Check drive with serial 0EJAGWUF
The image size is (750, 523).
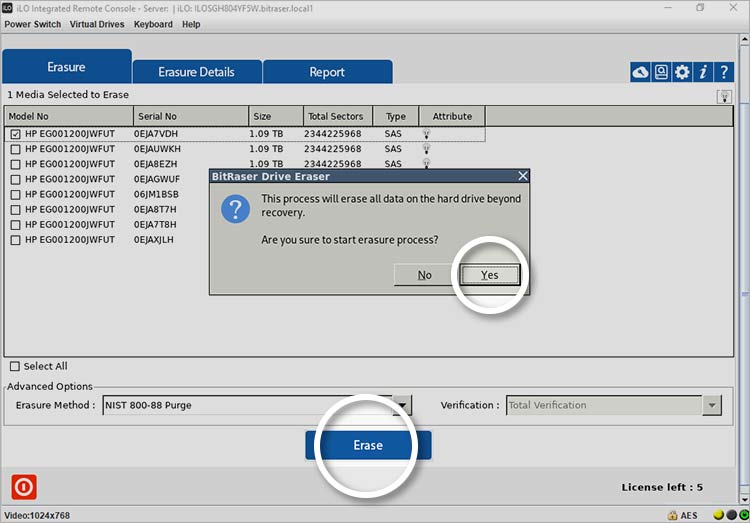coord(15,179)
